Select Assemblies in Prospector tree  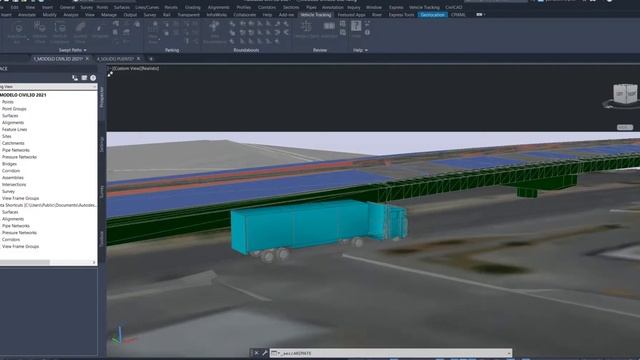click(13, 178)
